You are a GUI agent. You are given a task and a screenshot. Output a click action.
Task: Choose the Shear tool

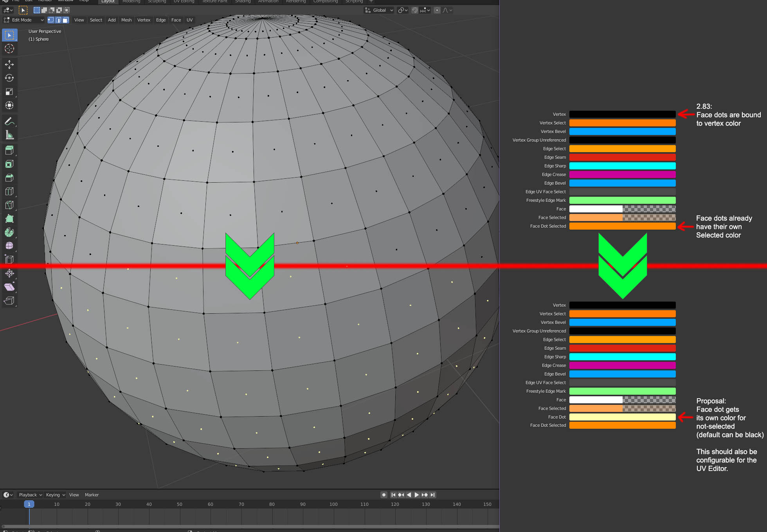pos(9,287)
